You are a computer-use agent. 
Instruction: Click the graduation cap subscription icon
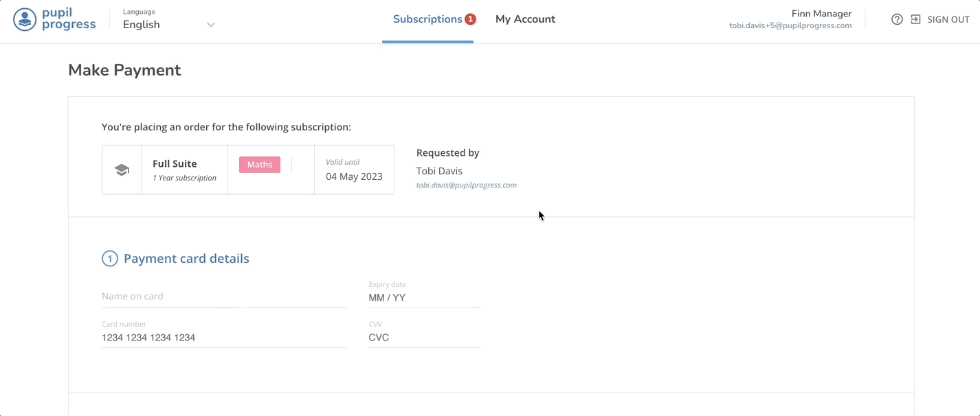[122, 170]
